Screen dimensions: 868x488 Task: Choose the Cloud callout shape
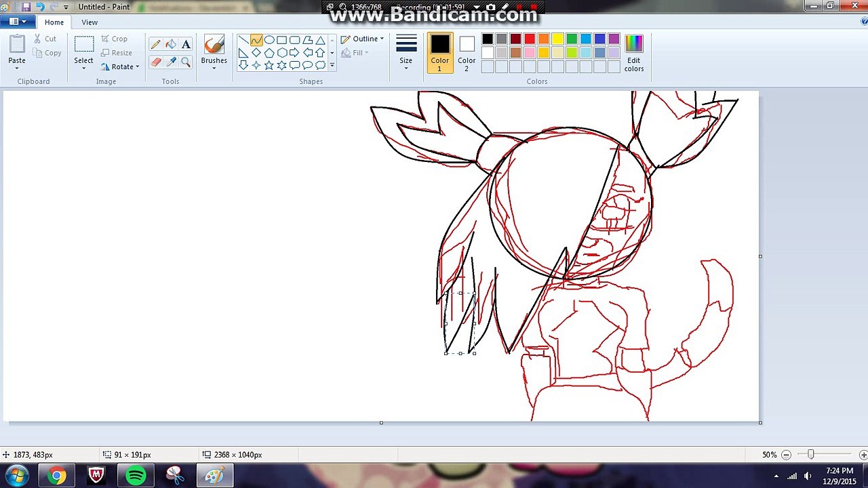tap(321, 66)
